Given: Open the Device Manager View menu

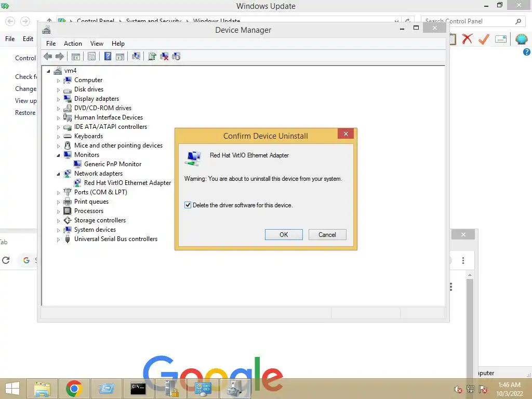Looking at the screenshot, I should click(x=97, y=44).
